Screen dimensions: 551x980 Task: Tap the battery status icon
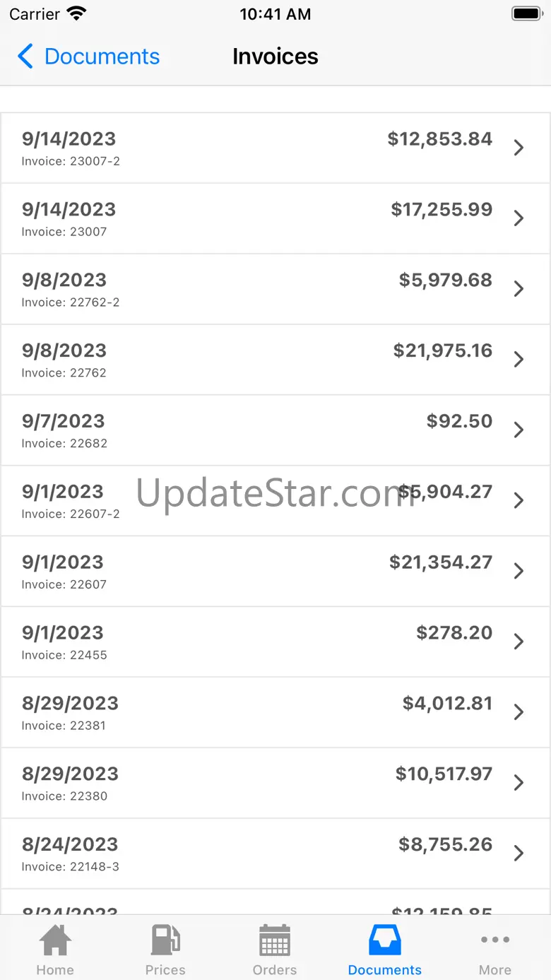[526, 13]
